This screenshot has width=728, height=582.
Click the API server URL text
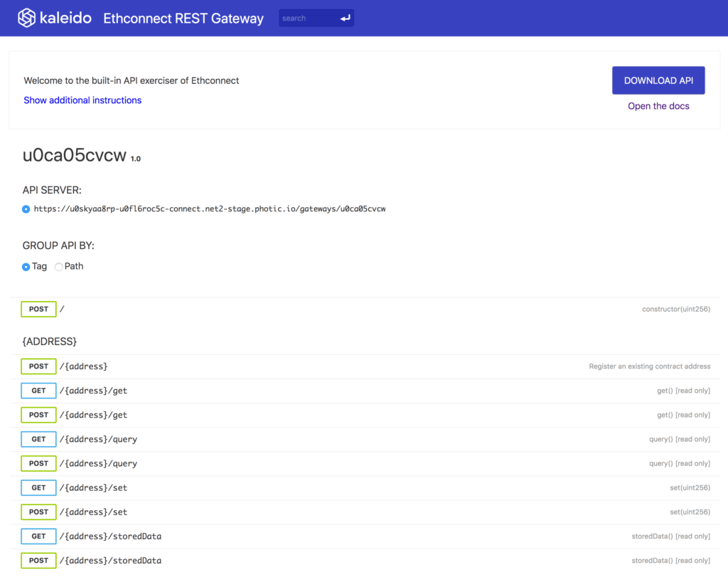click(x=210, y=209)
